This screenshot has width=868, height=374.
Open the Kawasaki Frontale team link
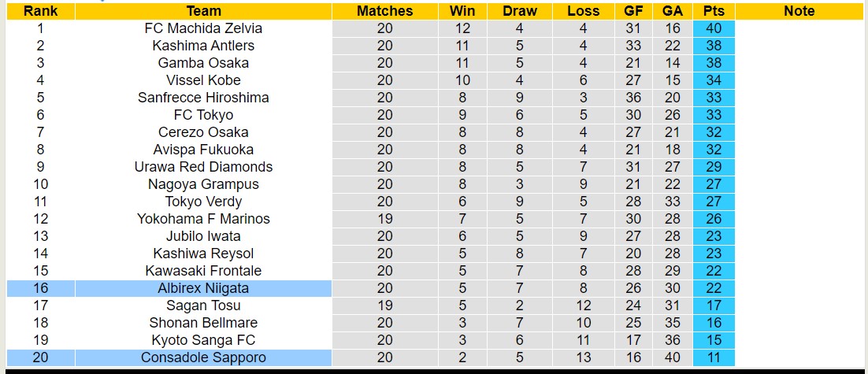(x=204, y=271)
